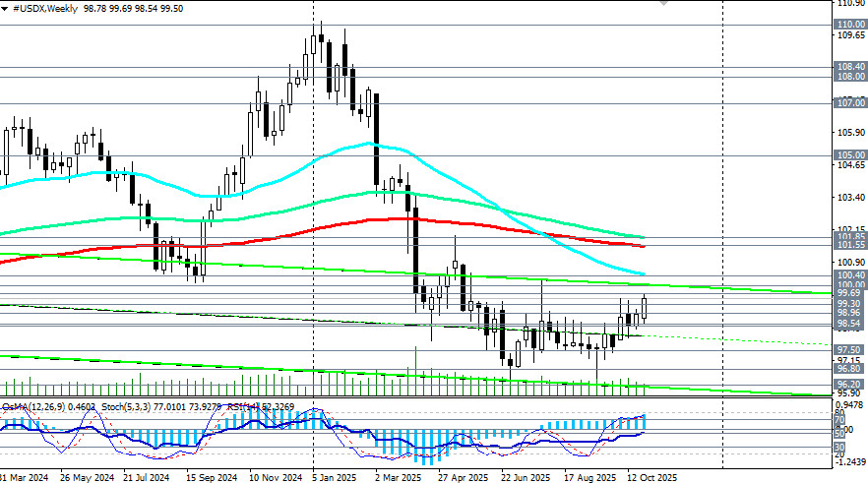This screenshot has width=868, height=483.
Task: Click the 103.40 price scale value
Action: coord(851,197)
